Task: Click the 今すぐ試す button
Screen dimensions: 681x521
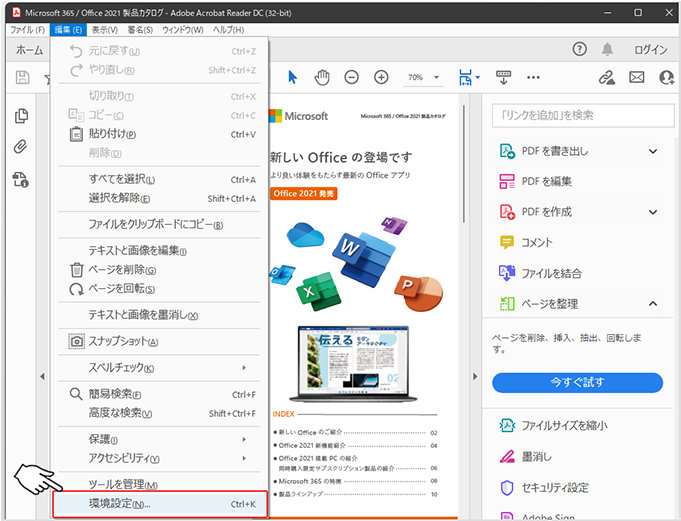Action: 577,383
